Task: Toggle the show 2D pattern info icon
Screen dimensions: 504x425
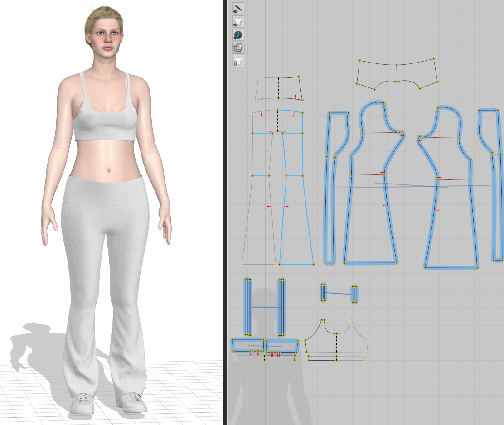Action: [238, 35]
